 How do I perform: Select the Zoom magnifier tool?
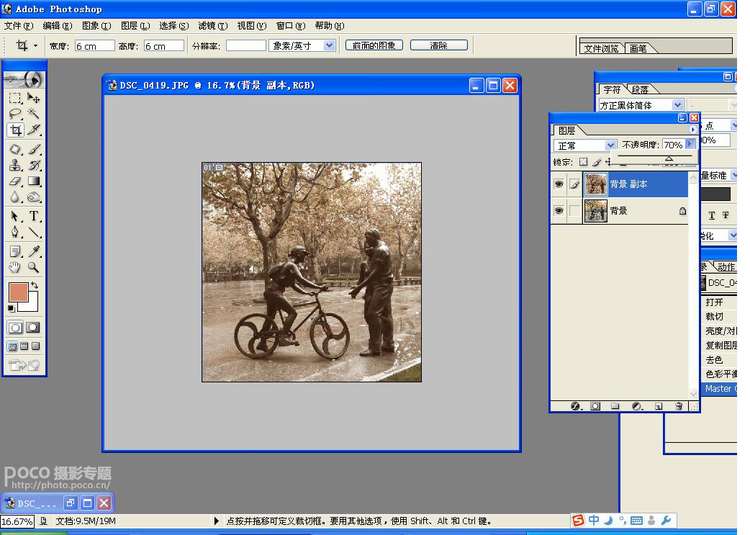point(33,267)
